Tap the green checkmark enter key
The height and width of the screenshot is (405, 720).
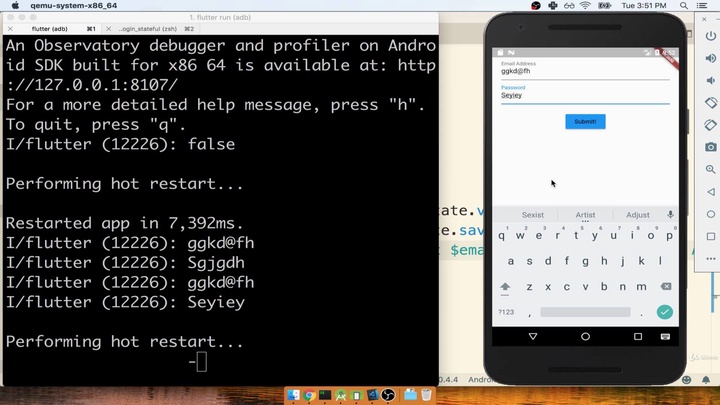(x=664, y=312)
